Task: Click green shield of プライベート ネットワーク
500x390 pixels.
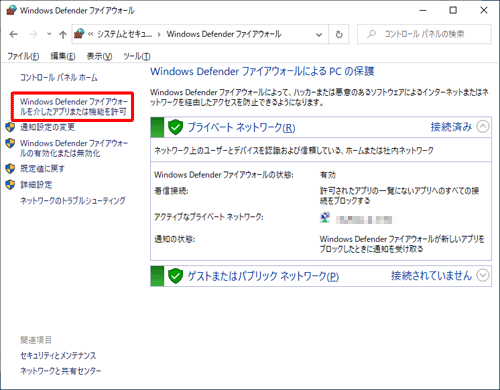Action: pos(175,127)
